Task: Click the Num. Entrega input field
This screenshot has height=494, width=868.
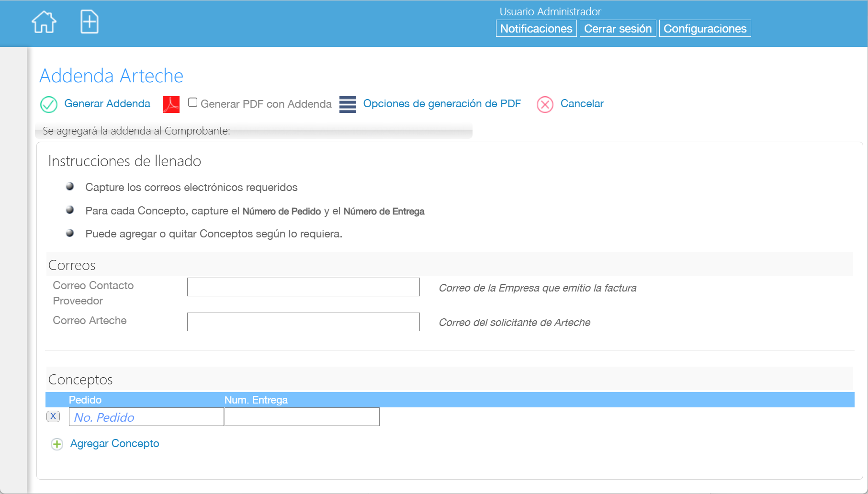Action: (302, 417)
